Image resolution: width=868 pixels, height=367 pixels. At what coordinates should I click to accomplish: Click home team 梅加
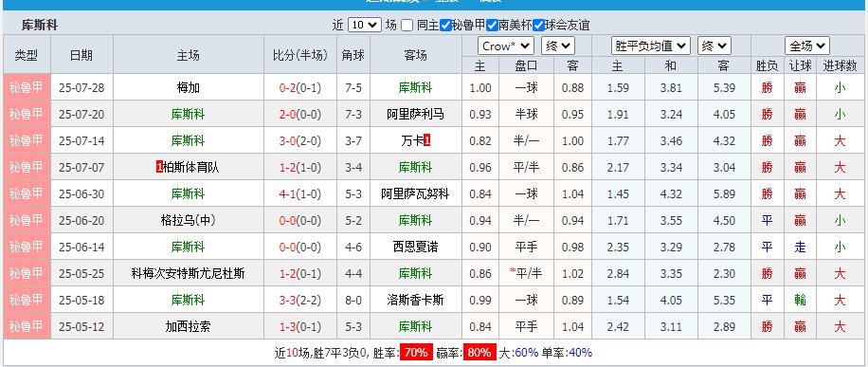coord(189,87)
